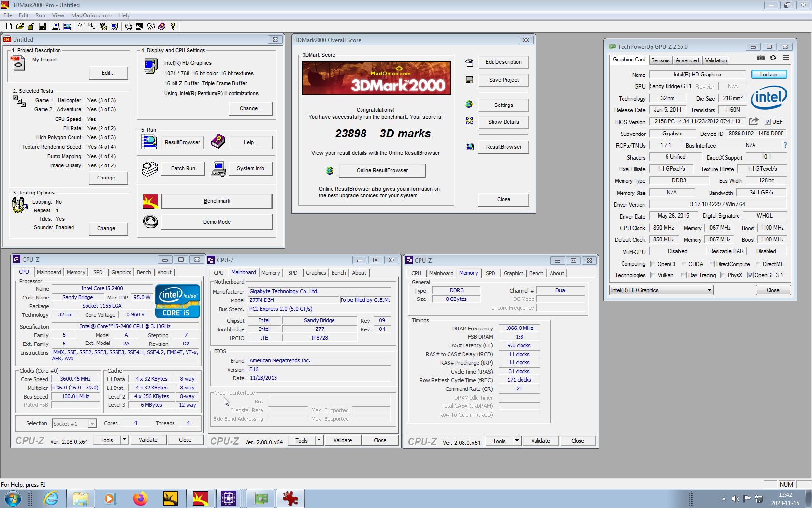Switch to the Advanced tab in GPU-Z

(687, 60)
